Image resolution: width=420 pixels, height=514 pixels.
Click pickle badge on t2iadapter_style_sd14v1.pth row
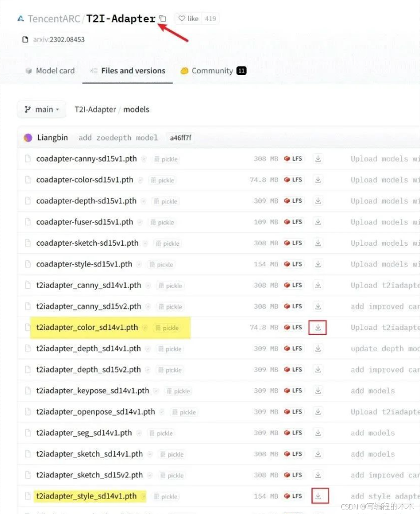[166, 497]
